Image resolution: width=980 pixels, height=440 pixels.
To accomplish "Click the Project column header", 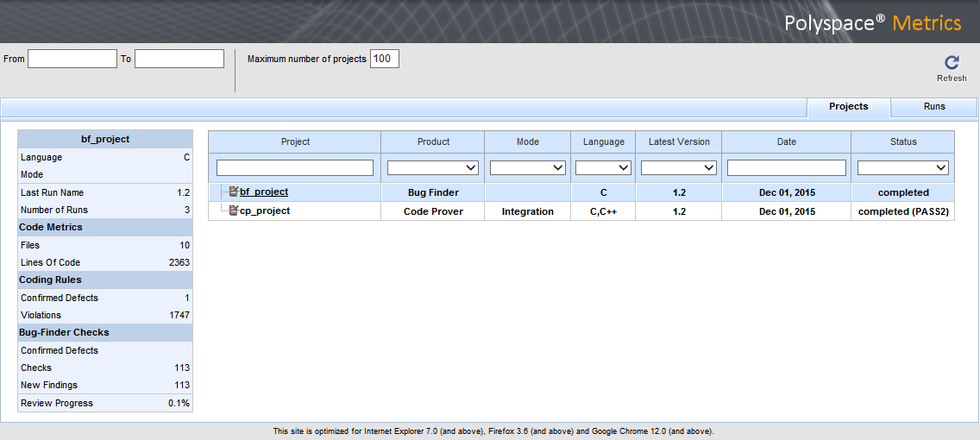I will click(295, 141).
